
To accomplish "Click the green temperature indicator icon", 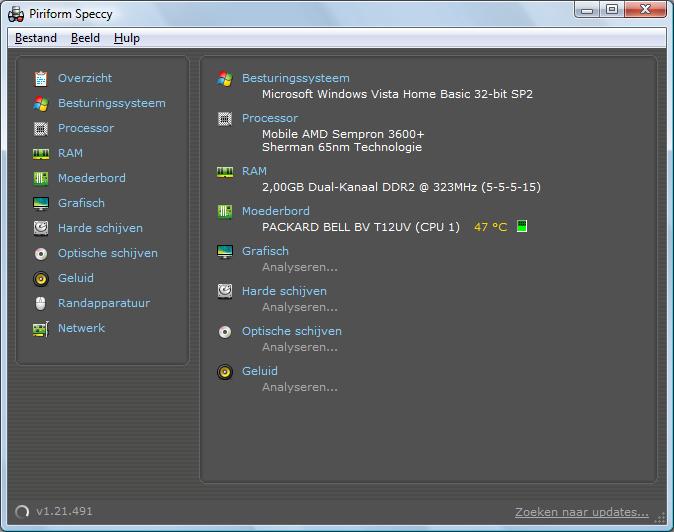I will [522, 226].
